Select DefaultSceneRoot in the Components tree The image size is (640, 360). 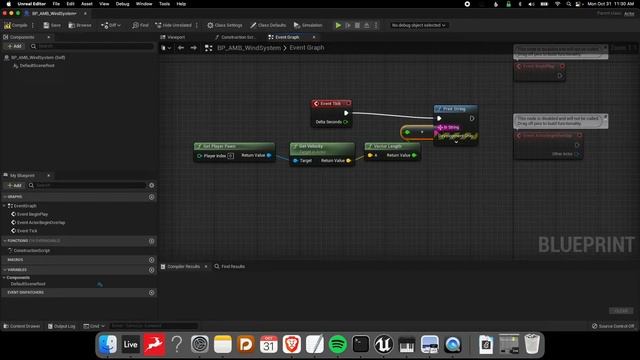click(x=36, y=65)
